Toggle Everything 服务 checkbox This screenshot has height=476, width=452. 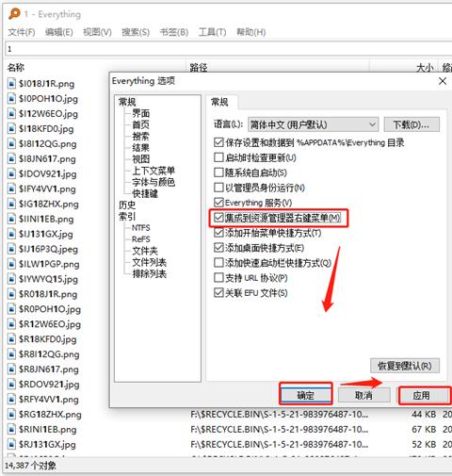pyautogui.click(x=218, y=203)
